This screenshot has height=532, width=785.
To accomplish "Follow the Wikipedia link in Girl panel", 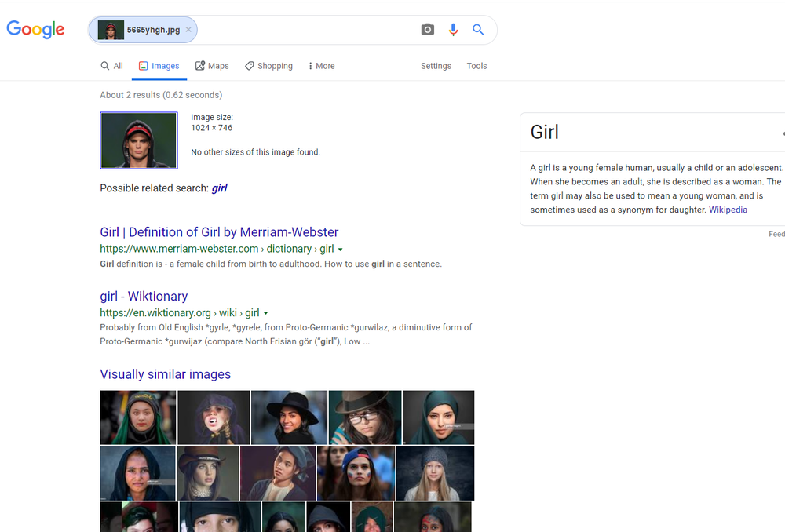I will [x=728, y=210].
